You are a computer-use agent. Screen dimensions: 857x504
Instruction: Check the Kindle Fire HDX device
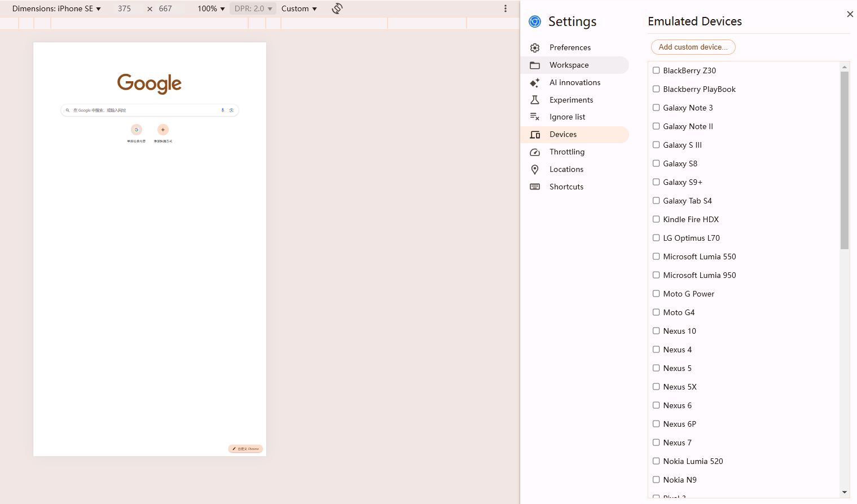[656, 219]
